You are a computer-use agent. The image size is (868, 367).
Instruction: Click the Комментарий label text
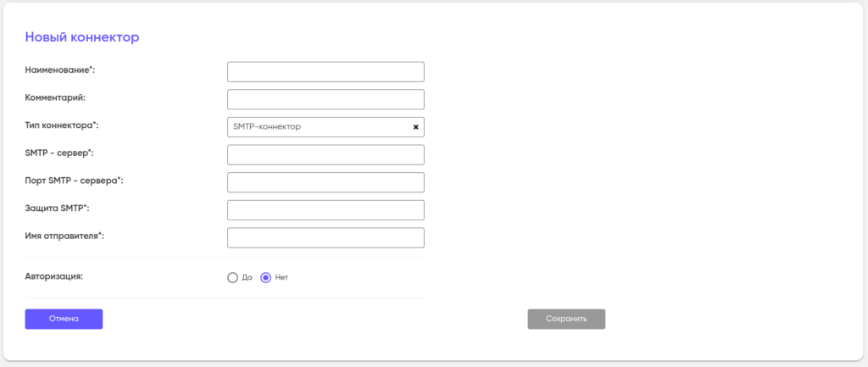(x=55, y=97)
